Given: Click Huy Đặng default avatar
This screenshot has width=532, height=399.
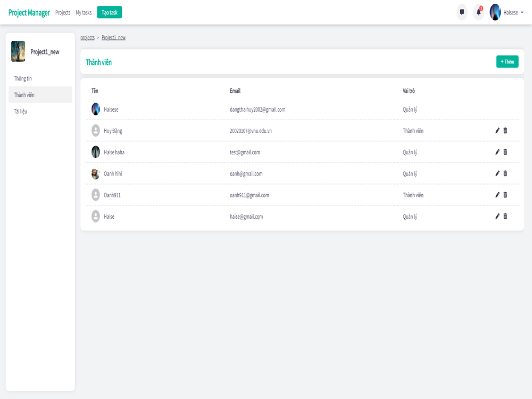Looking at the screenshot, I should [x=96, y=131].
